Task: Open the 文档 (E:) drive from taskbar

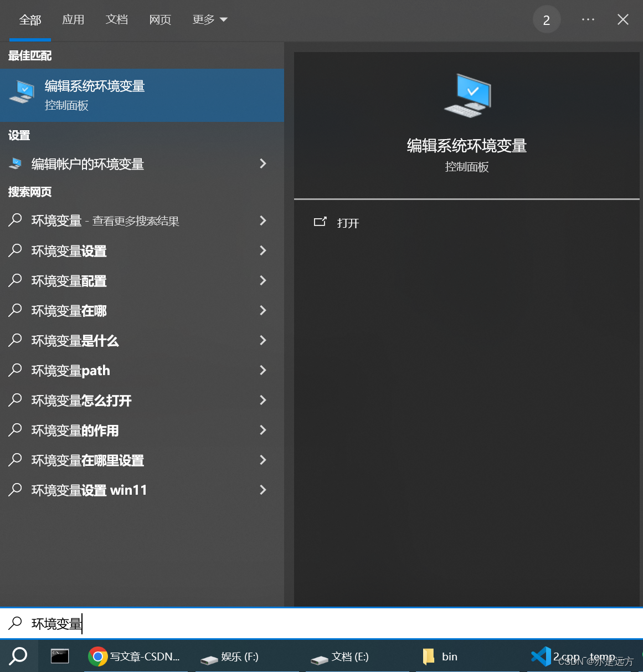Action: [340, 656]
